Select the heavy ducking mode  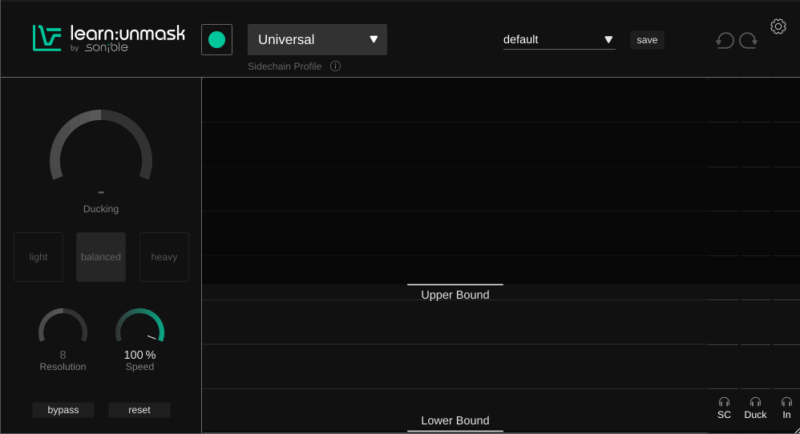(x=164, y=257)
